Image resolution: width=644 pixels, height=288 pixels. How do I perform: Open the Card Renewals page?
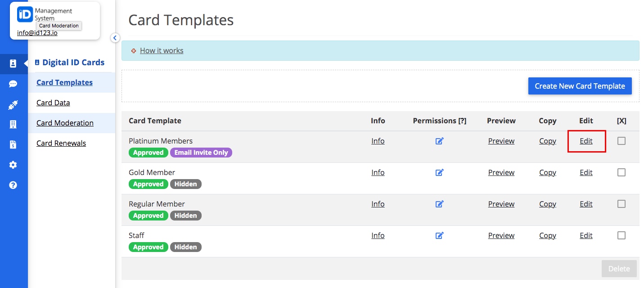click(61, 143)
